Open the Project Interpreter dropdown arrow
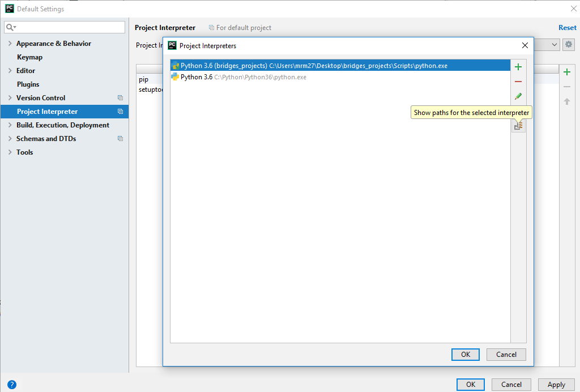580x392 pixels. click(553, 45)
